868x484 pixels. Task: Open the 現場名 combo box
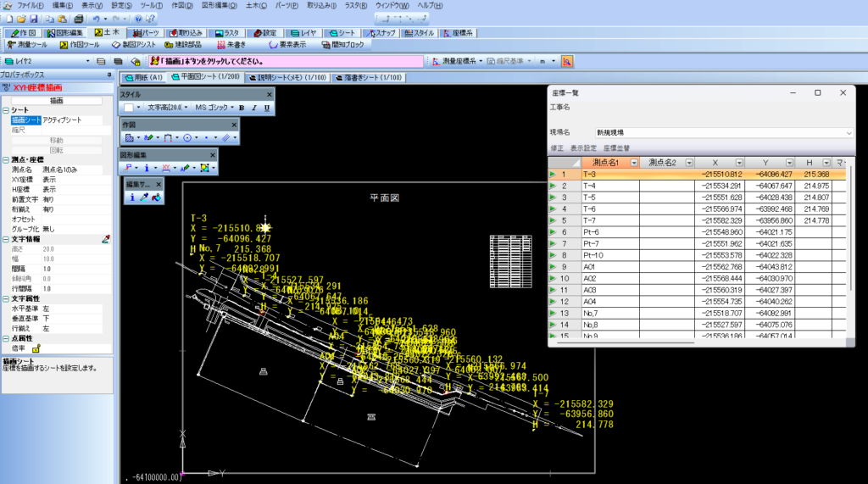point(848,133)
